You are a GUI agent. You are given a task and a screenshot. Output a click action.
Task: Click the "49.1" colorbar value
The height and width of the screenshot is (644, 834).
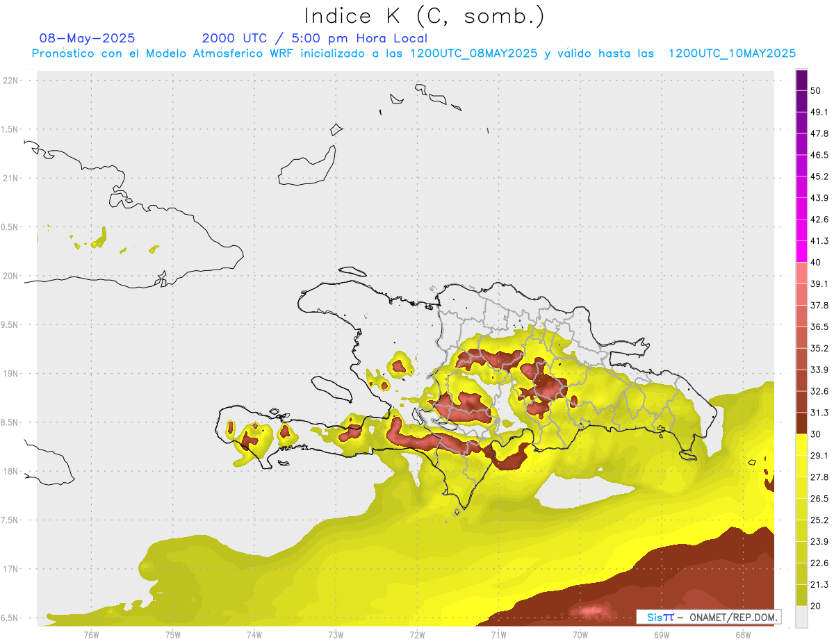[819, 113]
